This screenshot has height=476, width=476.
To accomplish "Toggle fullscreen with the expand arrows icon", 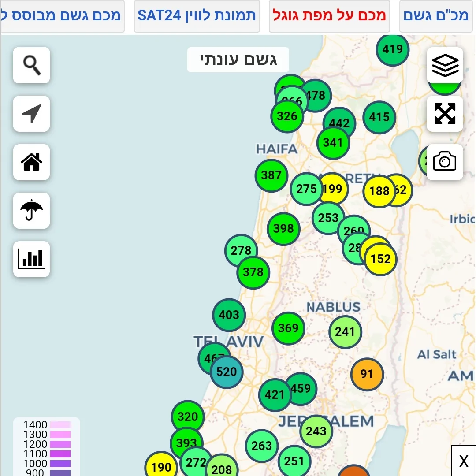I will click(x=445, y=114).
